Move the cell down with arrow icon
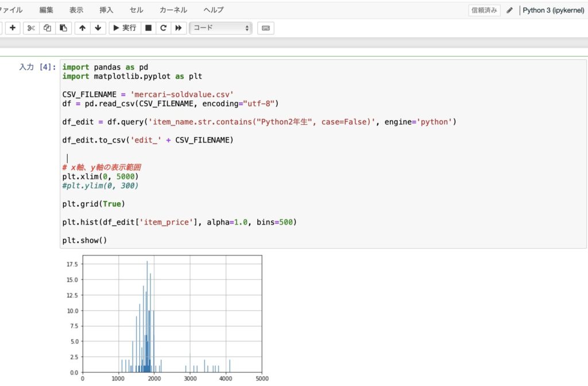 98,28
